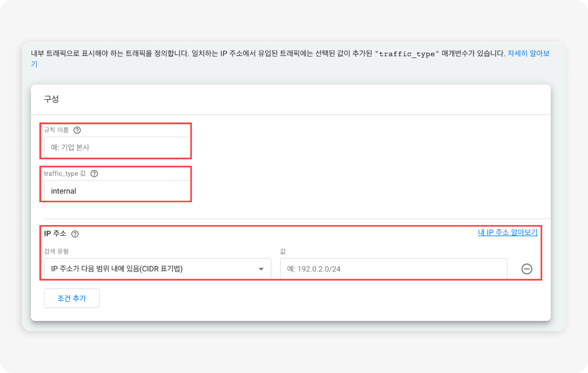The width and height of the screenshot is (588, 373).
Task: Click the 값 label above IP value field
Action: [283, 251]
